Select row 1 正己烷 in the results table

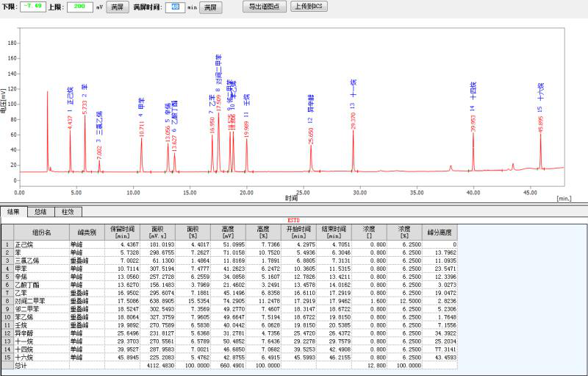coord(41,244)
